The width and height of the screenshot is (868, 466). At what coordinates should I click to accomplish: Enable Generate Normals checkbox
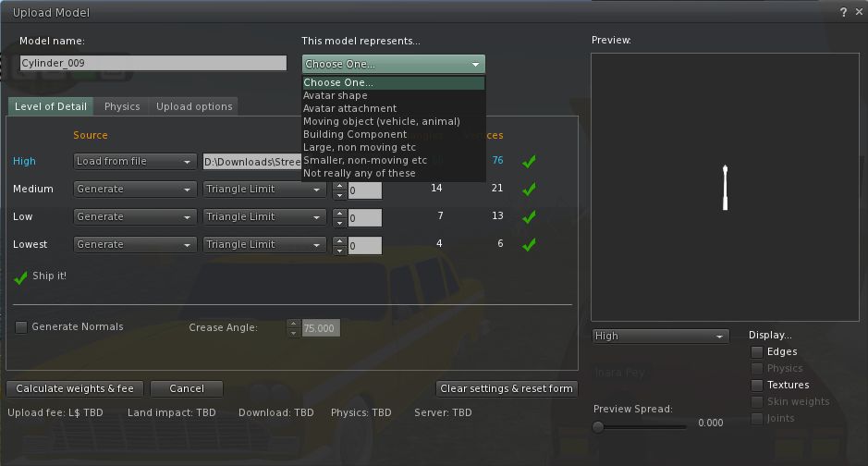click(21, 327)
